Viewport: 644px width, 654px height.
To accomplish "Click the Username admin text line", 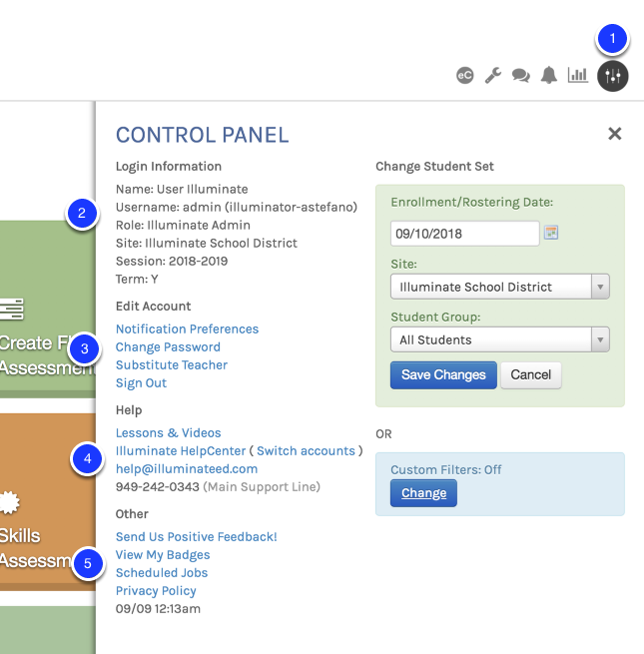I will 237,207.
